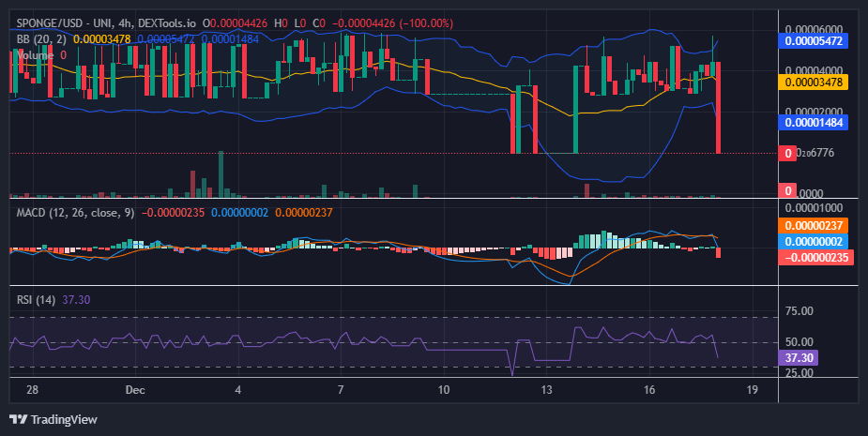The height and width of the screenshot is (436, 868).
Task: Select the RSI (14) indicator label
Action: pos(36,300)
